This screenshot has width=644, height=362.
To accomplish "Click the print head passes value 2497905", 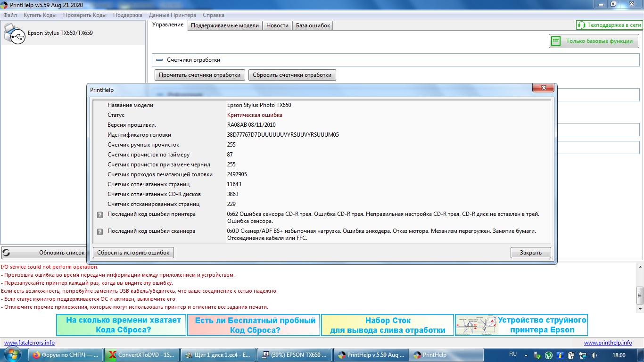I will pos(237,174).
